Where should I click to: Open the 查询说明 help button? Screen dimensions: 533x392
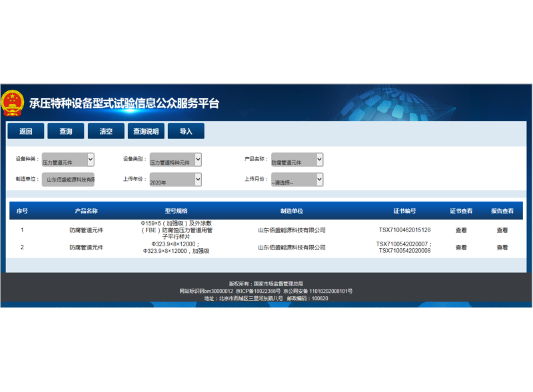[x=146, y=131]
